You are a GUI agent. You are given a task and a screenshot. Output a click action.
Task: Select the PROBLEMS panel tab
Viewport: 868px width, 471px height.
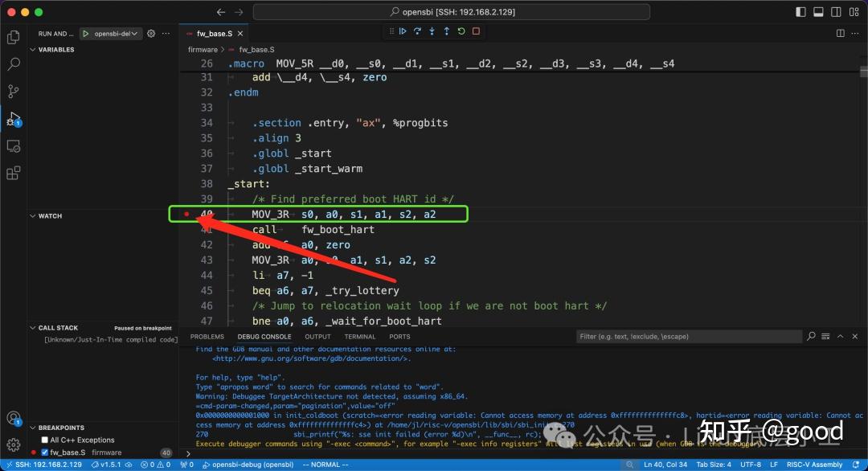[x=207, y=336]
